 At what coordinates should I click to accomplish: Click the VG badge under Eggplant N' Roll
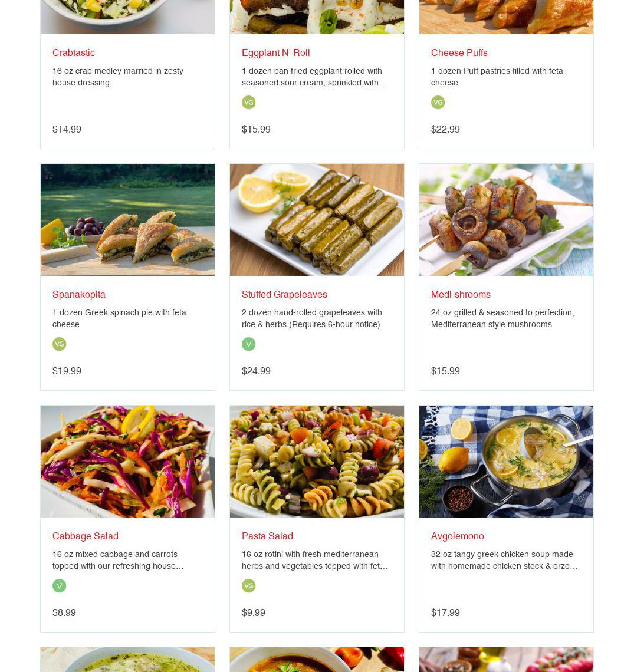[x=249, y=103]
